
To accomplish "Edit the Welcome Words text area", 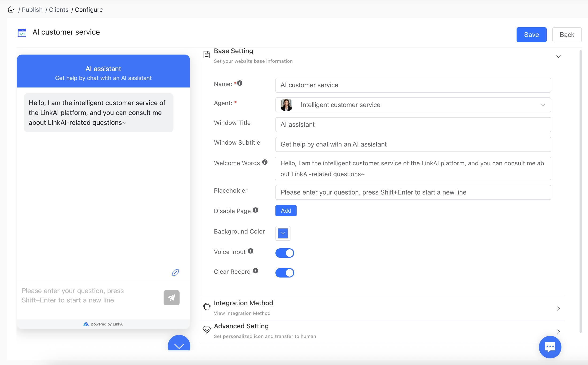I will pos(413,168).
